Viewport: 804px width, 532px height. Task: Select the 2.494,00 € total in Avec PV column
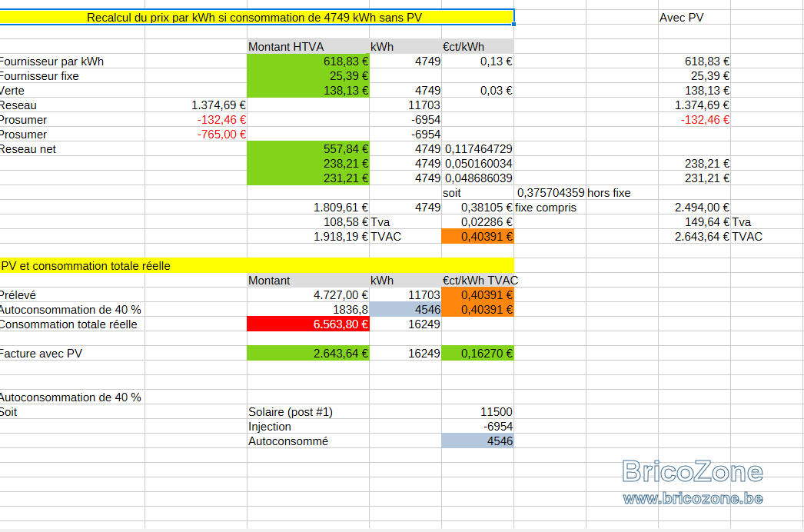pos(694,208)
